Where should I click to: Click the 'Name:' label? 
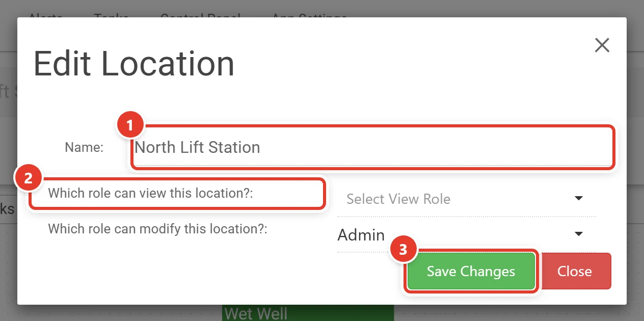pos(84,148)
